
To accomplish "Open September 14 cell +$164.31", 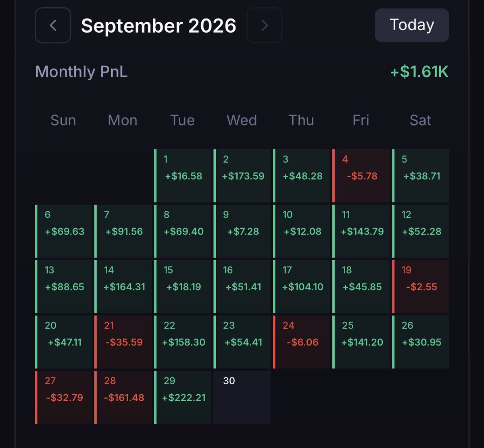I will 123,287.
